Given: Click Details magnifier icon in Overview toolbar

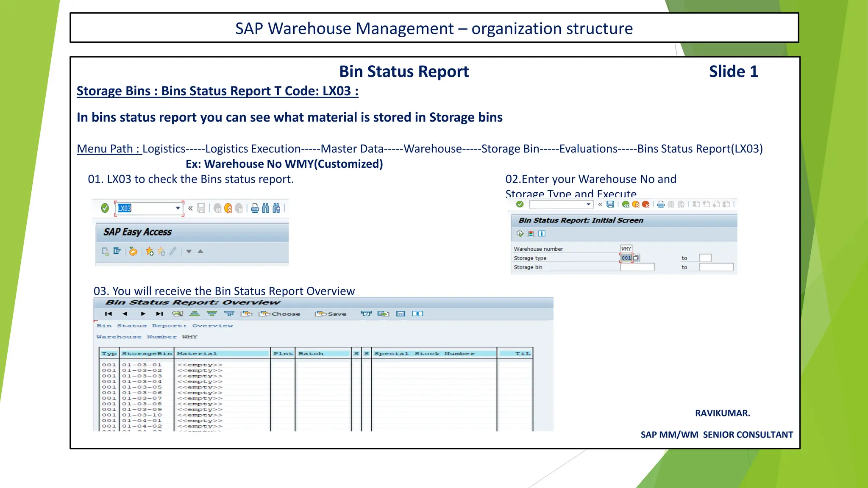Looking at the screenshot, I should (178, 314).
